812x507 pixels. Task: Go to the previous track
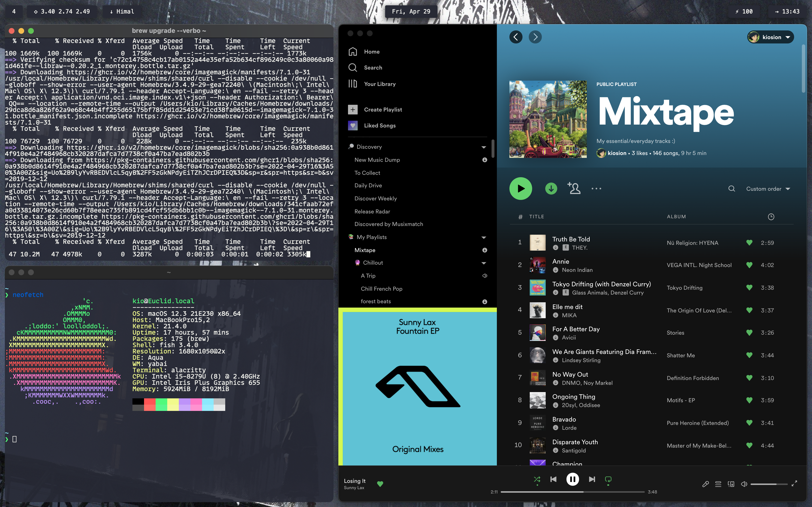(x=553, y=479)
